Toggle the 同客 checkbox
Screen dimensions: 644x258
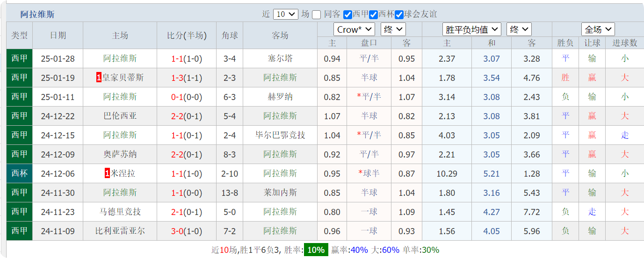click(317, 14)
